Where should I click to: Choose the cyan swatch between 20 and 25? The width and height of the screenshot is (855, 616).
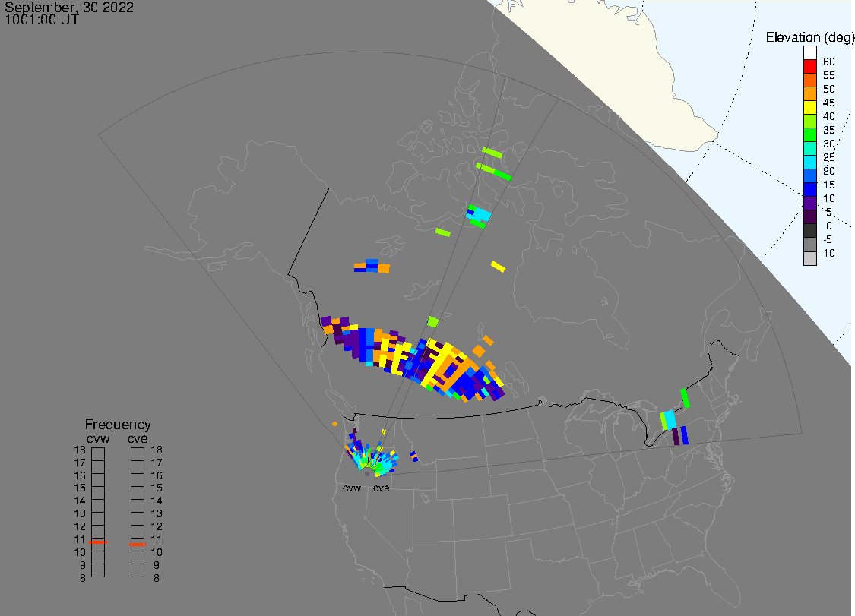[809, 162]
